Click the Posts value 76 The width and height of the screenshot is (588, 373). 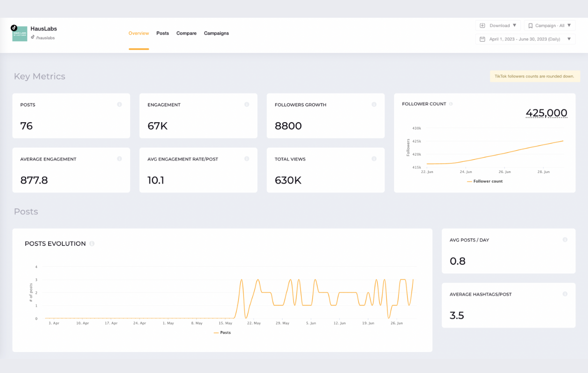(27, 126)
